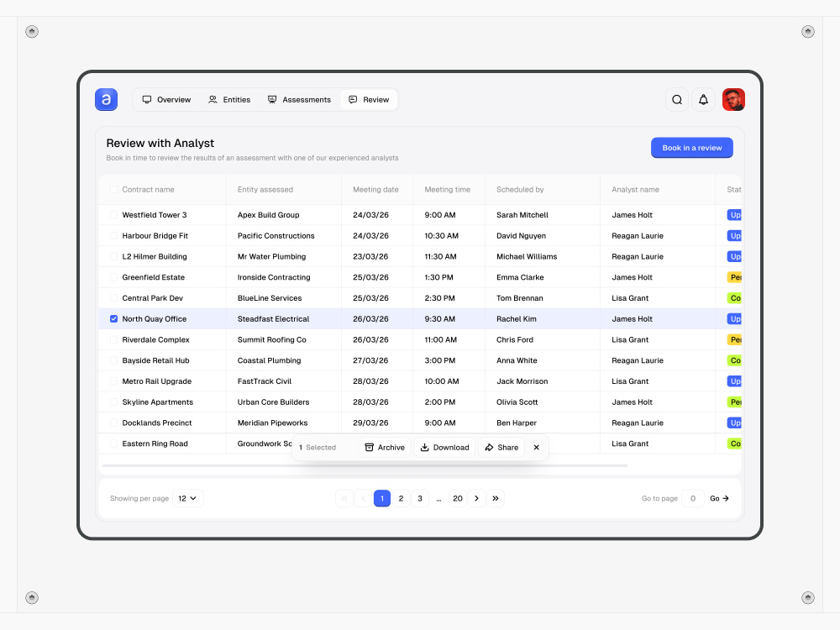Click Olivia Scott cell
This screenshot has height=630, width=840.
coord(517,402)
